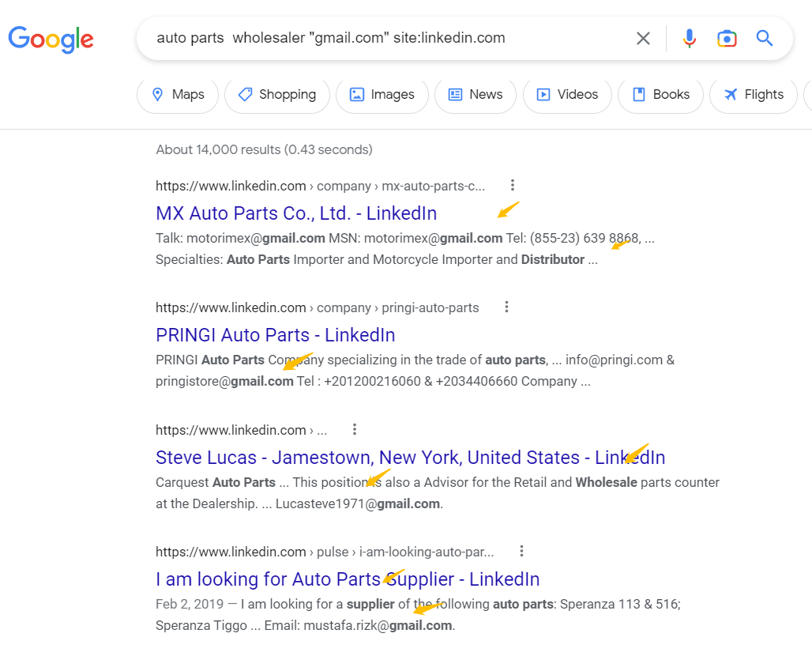The image size is (812, 656).
Task: Open the three-dot menu on Steve Lucas result
Action: click(x=354, y=428)
